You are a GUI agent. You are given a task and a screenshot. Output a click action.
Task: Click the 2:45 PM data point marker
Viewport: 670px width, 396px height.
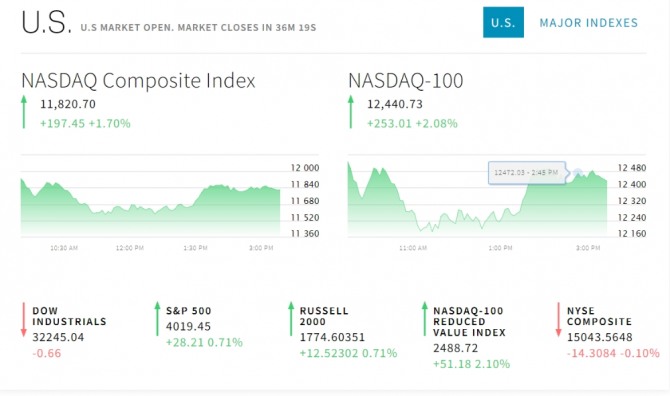tap(577, 173)
